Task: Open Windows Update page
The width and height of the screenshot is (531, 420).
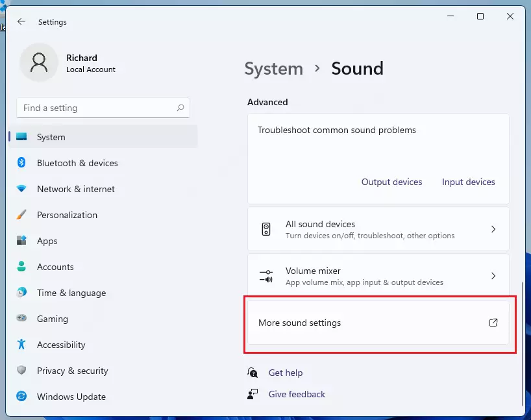Action: [x=103, y=396]
